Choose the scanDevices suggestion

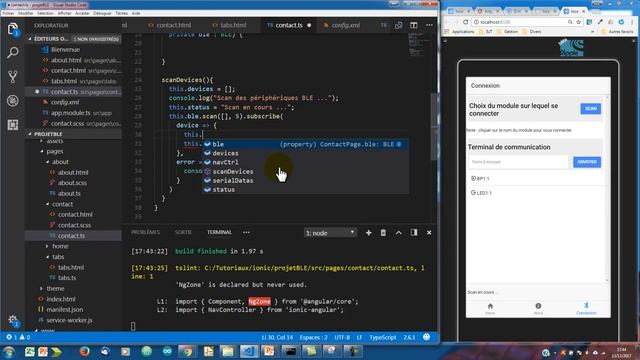[305, 171]
